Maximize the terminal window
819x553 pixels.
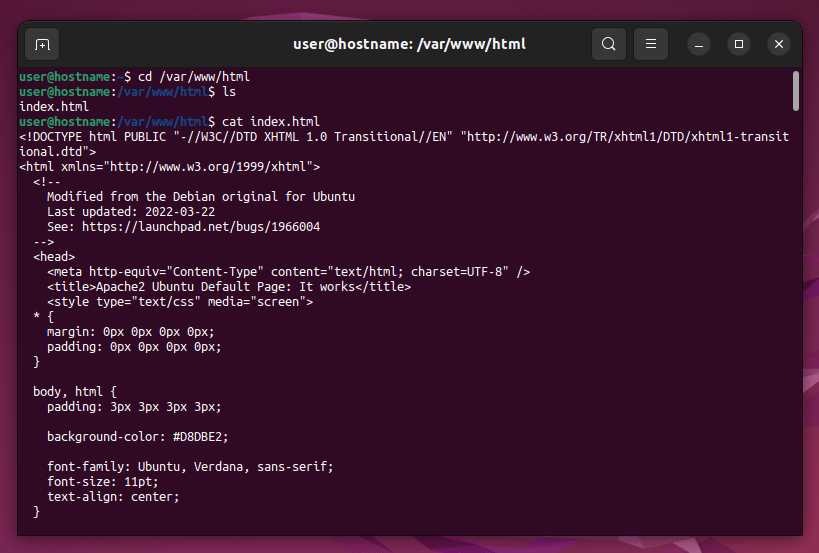pyautogui.click(x=739, y=44)
